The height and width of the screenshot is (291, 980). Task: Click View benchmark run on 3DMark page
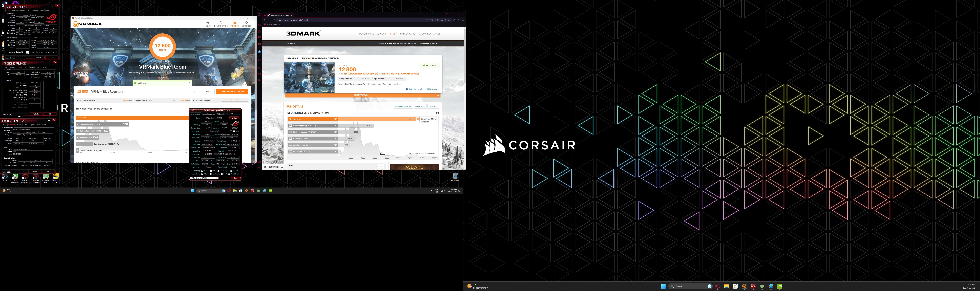point(403,106)
